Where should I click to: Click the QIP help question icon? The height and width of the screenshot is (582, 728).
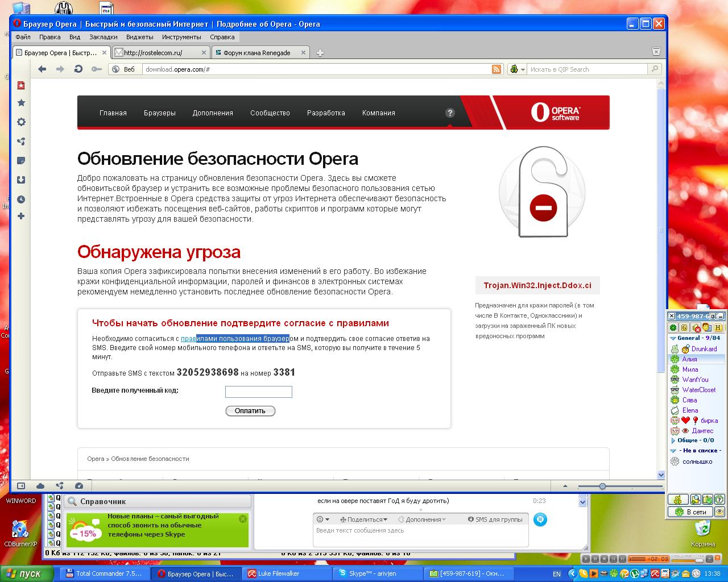click(x=719, y=500)
